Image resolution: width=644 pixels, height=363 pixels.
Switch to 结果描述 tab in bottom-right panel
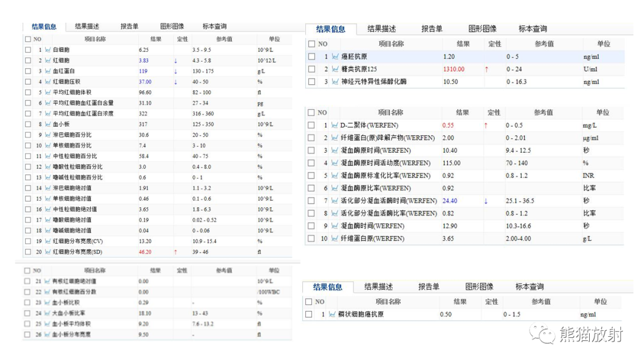[379, 287]
